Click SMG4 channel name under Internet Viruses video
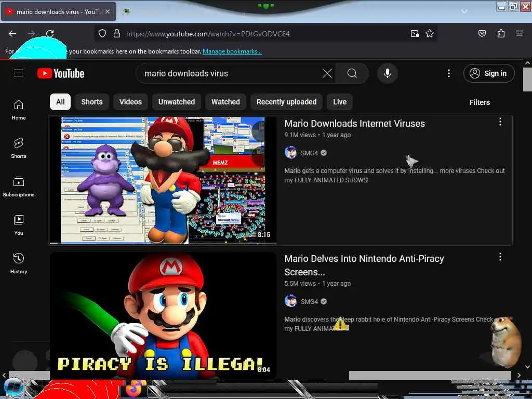Viewport: 532px width, 399px height. (x=310, y=153)
